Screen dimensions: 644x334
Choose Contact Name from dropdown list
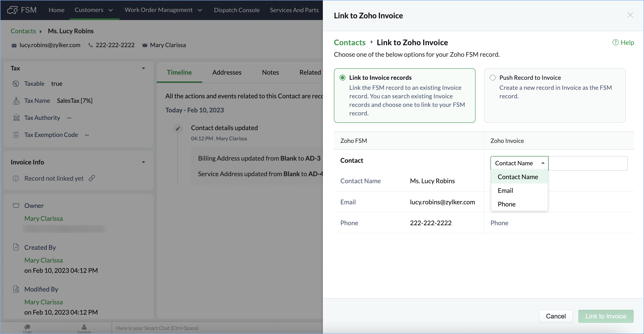[519, 177]
